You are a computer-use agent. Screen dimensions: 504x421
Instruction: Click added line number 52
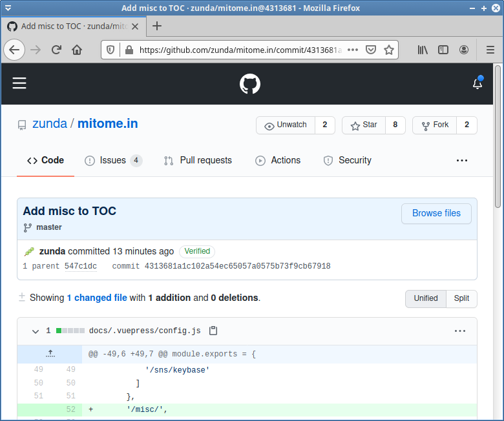point(70,409)
